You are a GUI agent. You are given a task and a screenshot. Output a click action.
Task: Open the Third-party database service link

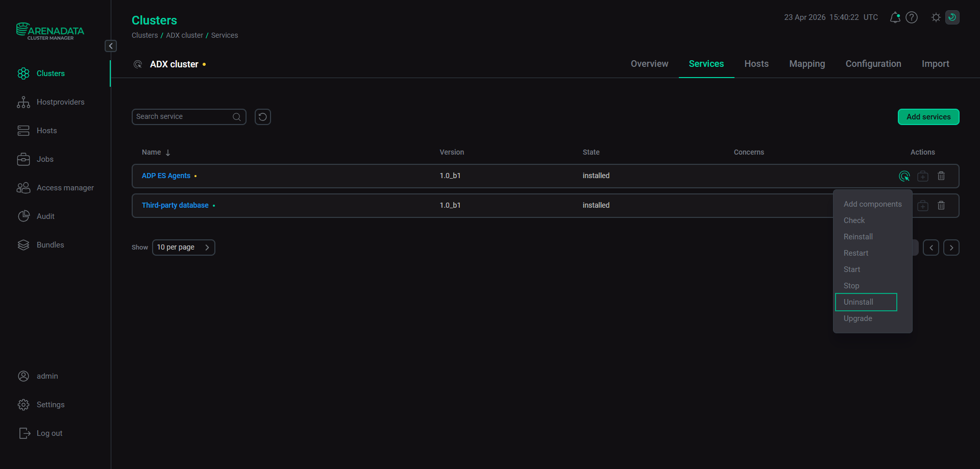click(x=175, y=206)
